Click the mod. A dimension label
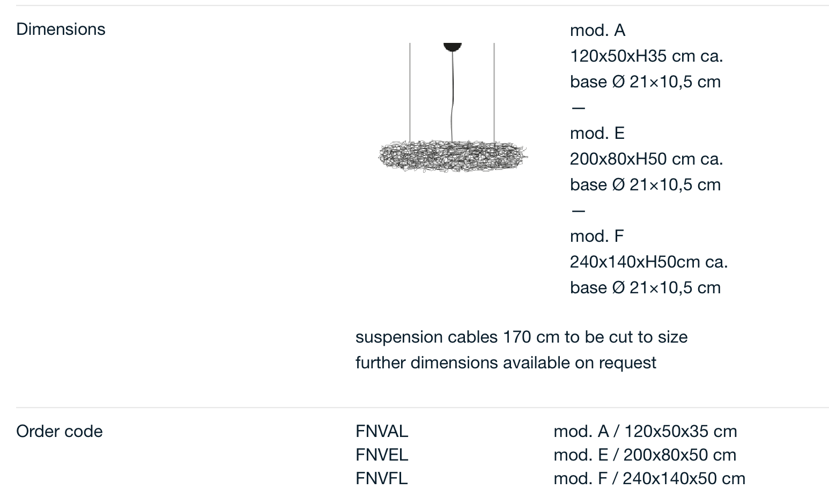 tap(598, 30)
